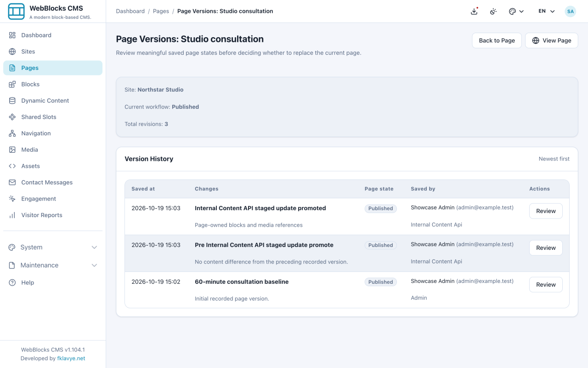Click the 2026-10-19 15:02 timestamp
This screenshot has width=588, height=368.
(156, 282)
